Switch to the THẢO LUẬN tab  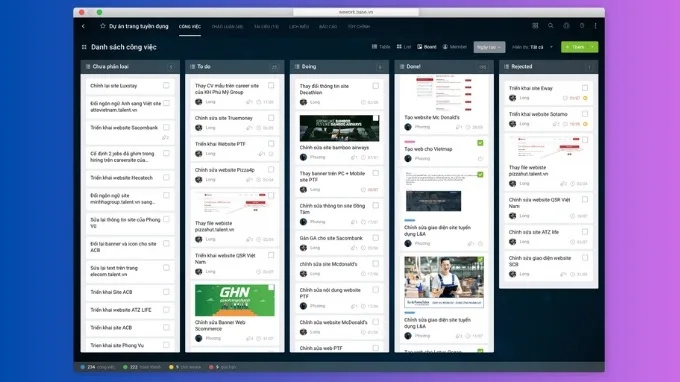click(x=228, y=26)
